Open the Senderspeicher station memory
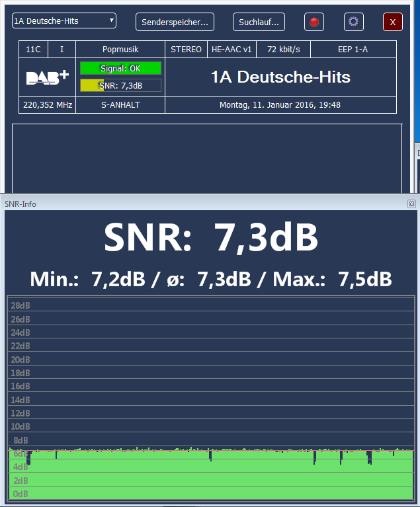 coord(175,22)
